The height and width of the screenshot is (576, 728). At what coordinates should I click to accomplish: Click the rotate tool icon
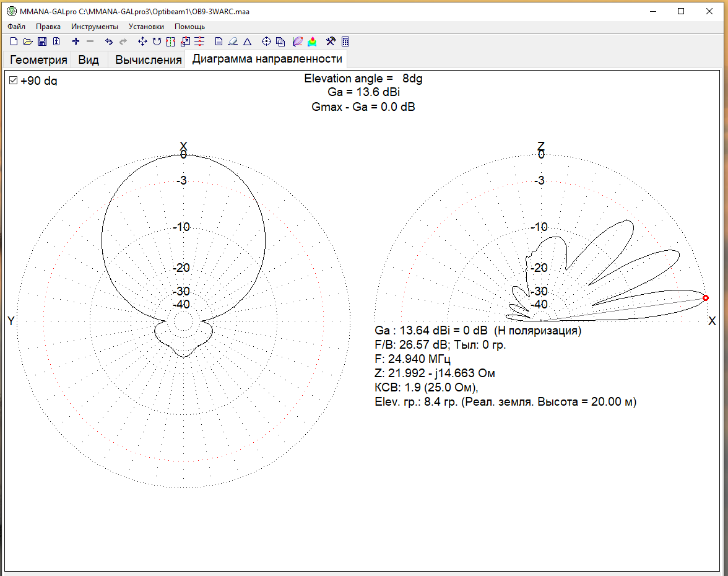tap(157, 41)
